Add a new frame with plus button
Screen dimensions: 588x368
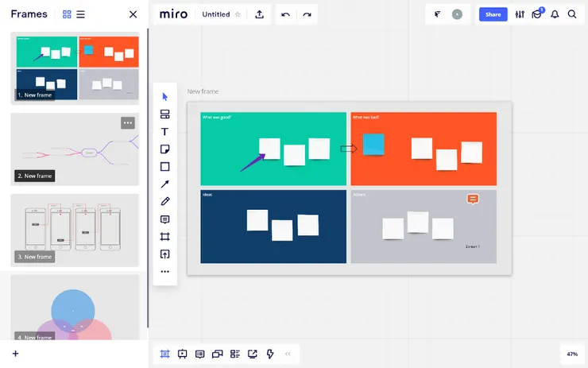pos(15,354)
